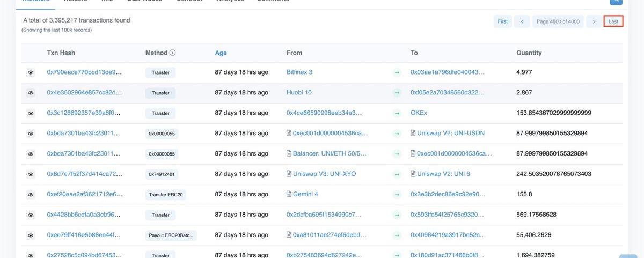
Task: Go to next page with right chevron
Action: (594, 21)
